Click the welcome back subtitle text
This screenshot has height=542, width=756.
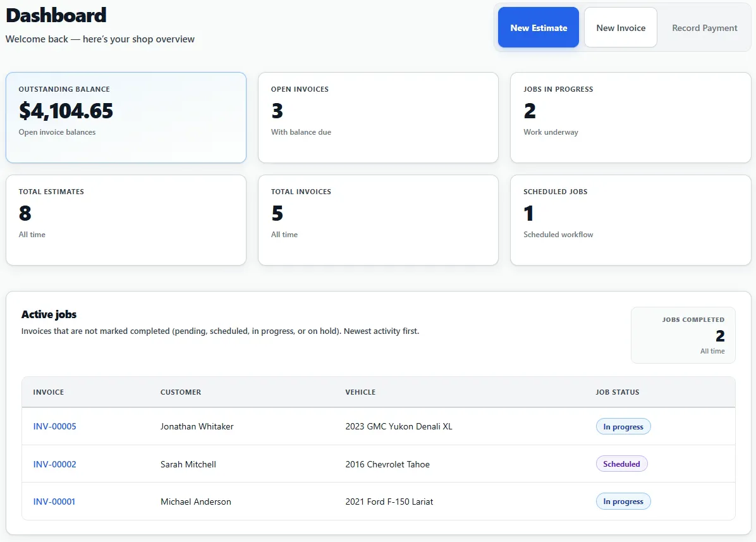coord(100,39)
